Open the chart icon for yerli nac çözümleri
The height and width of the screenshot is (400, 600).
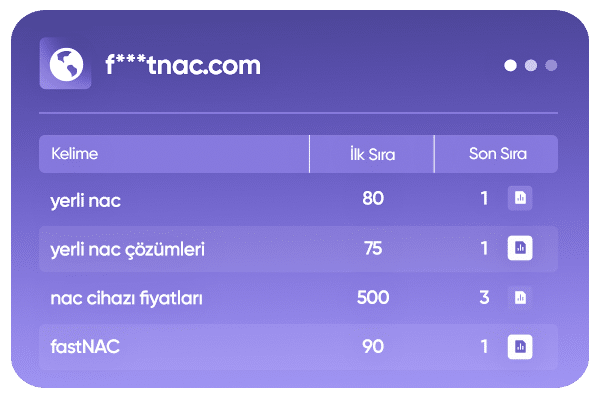point(519,247)
